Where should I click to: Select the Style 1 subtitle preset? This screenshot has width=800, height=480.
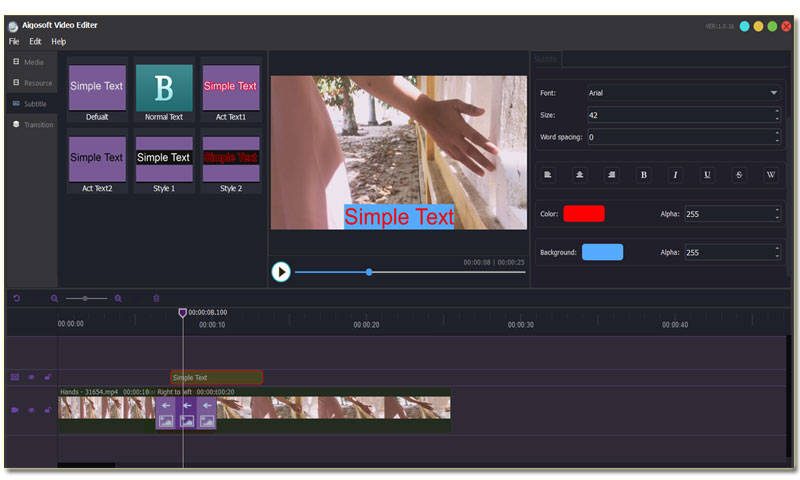pos(163,160)
